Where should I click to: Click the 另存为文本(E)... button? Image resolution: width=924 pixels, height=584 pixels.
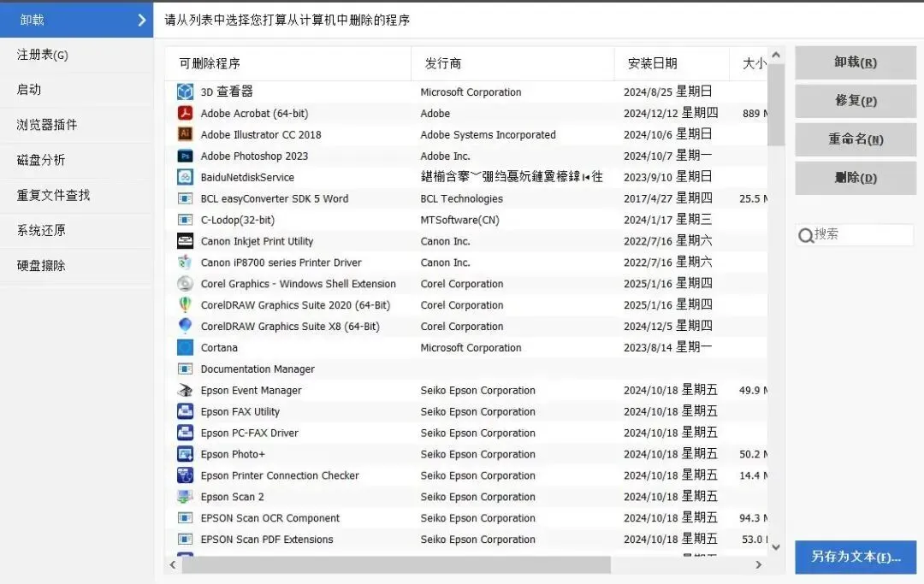tap(856, 557)
